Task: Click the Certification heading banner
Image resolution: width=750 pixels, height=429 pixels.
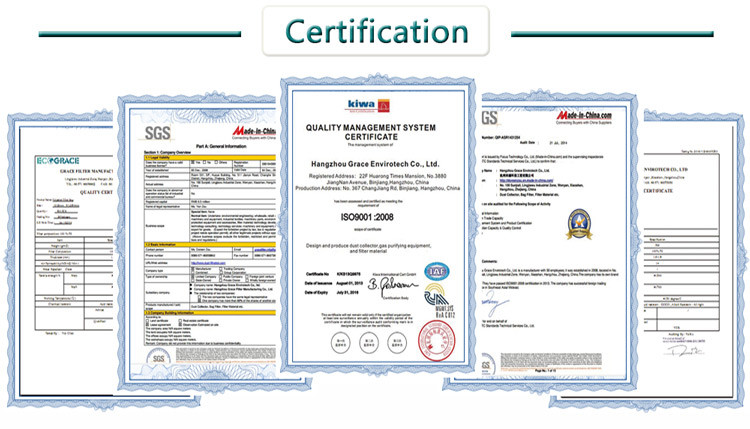Action: point(376,31)
